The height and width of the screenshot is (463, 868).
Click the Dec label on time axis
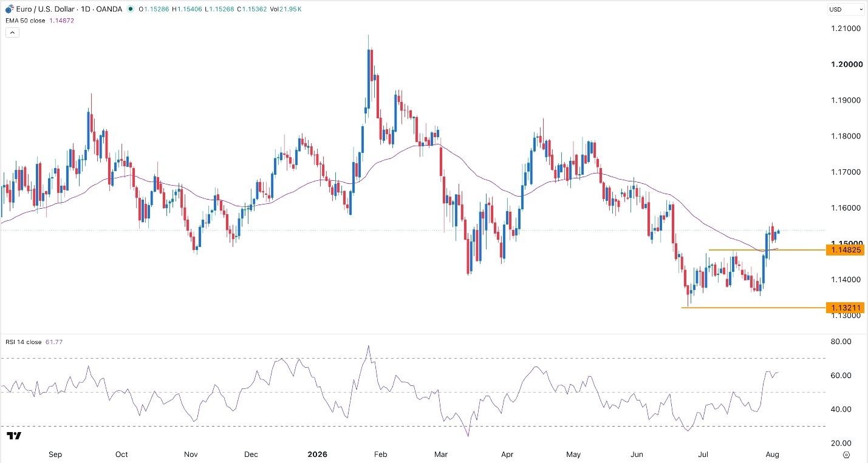(251, 455)
